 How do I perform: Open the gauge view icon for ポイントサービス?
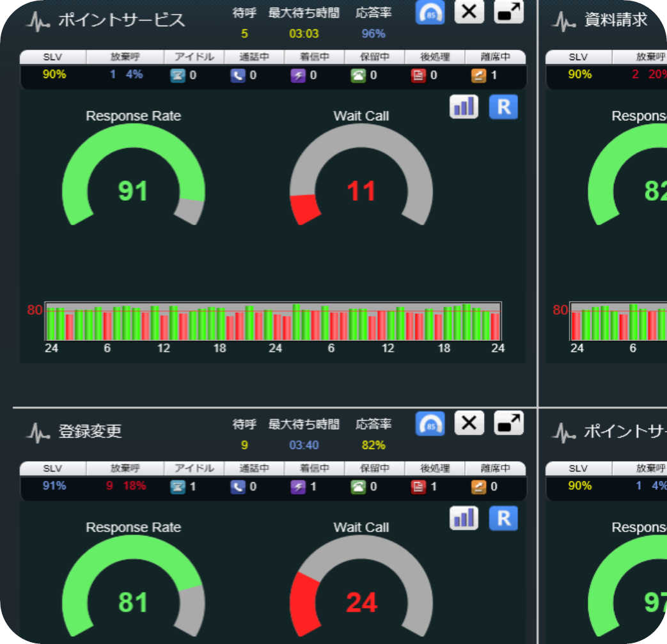(430, 12)
